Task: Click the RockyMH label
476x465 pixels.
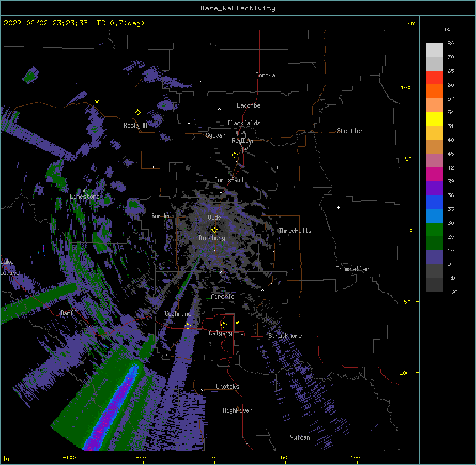Action: tap(135, 125)
